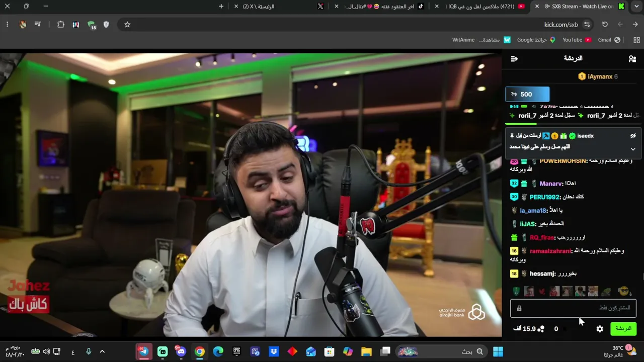Reload the current page

coord(605,25)
